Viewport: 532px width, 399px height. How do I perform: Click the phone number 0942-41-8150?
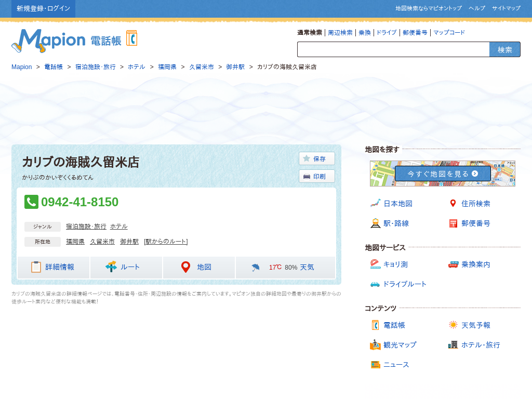79,202
